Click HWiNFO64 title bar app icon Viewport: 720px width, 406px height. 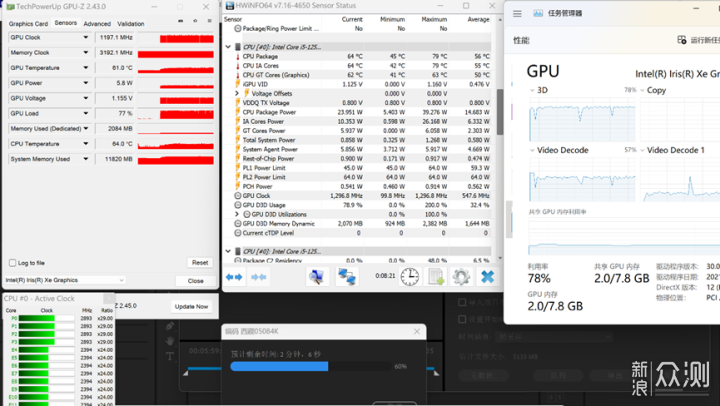(x=230, y=6)
